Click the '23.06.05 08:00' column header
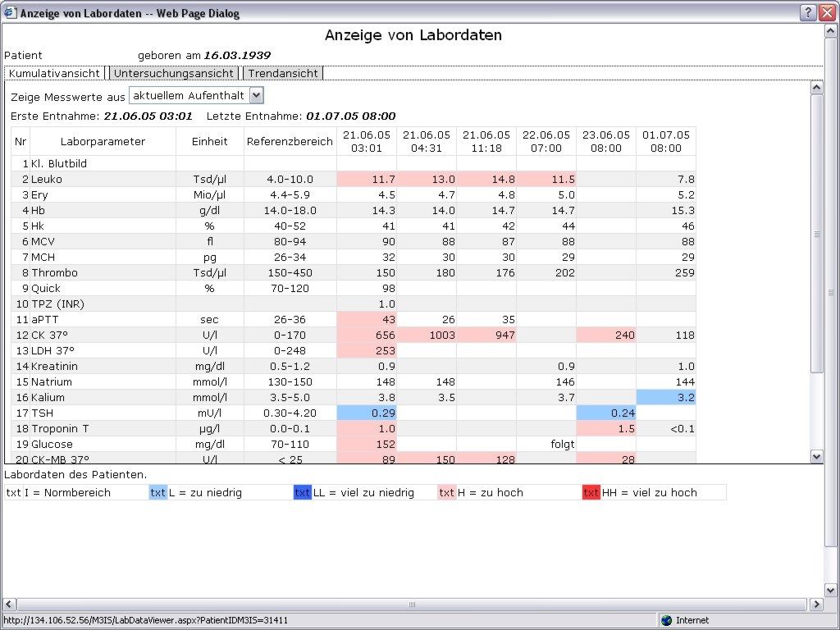The image size is (840, 630). 606,141
